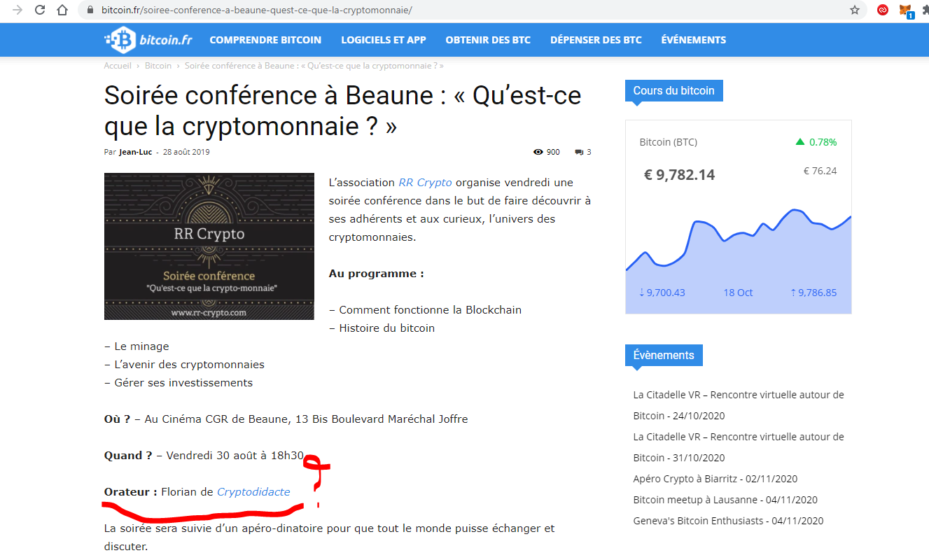Click the comments bubble icon showing 3
Image resolution: width=929 pixels, height=560 pixels.
pos(579,152)
